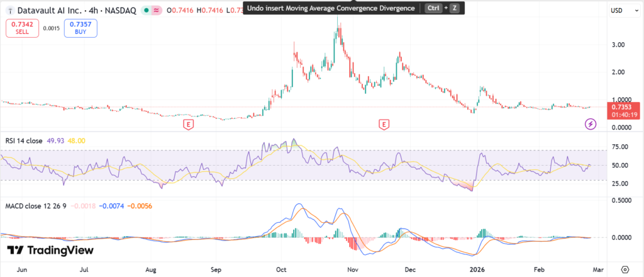This screenshot has width=644, height=277.
Task: Click the TradingView logo
Action: click(x=50, y=251)
